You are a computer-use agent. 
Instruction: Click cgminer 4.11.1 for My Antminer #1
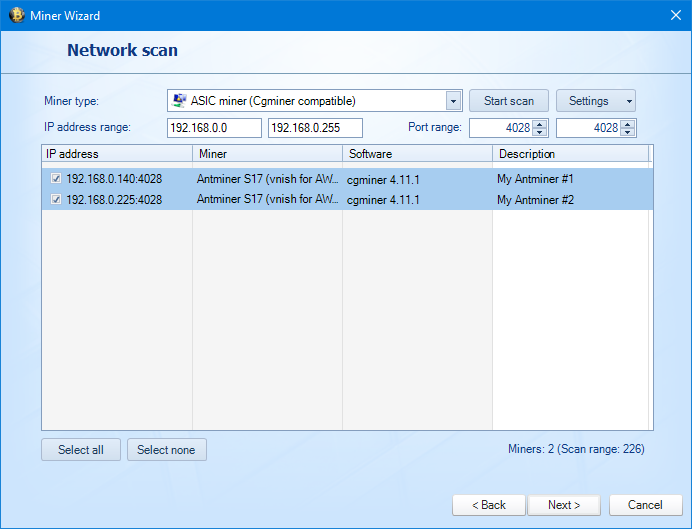[383, 180]
